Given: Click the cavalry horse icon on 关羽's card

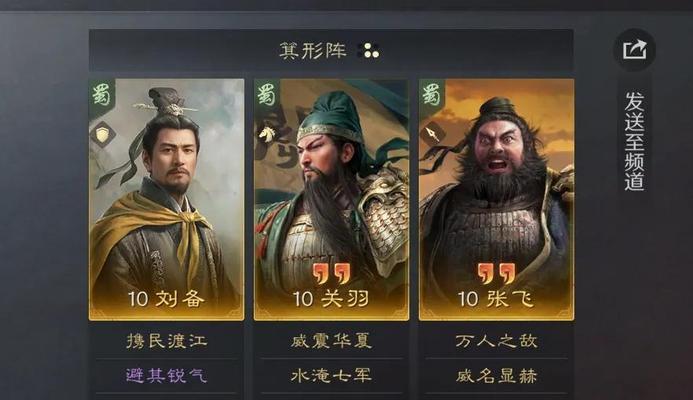Looking at the screenshot, I should (267, 134).
